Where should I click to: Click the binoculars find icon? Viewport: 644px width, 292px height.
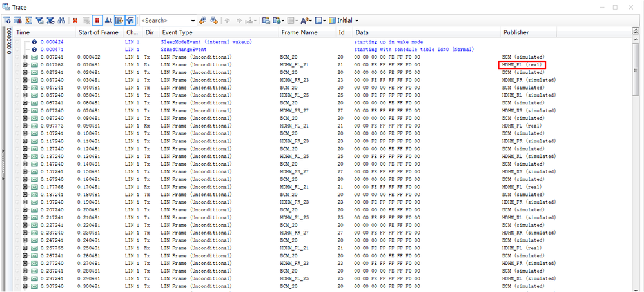click(x=61, y=20)
